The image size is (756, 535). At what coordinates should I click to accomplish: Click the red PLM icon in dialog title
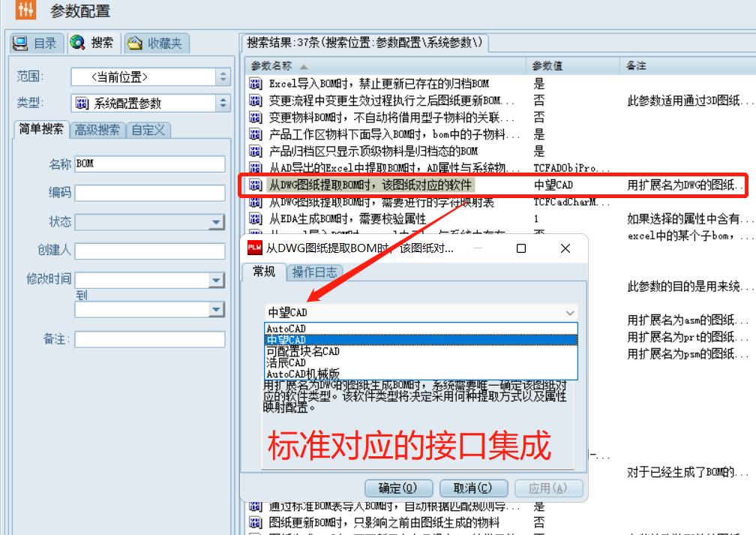(x=254, y=248)
